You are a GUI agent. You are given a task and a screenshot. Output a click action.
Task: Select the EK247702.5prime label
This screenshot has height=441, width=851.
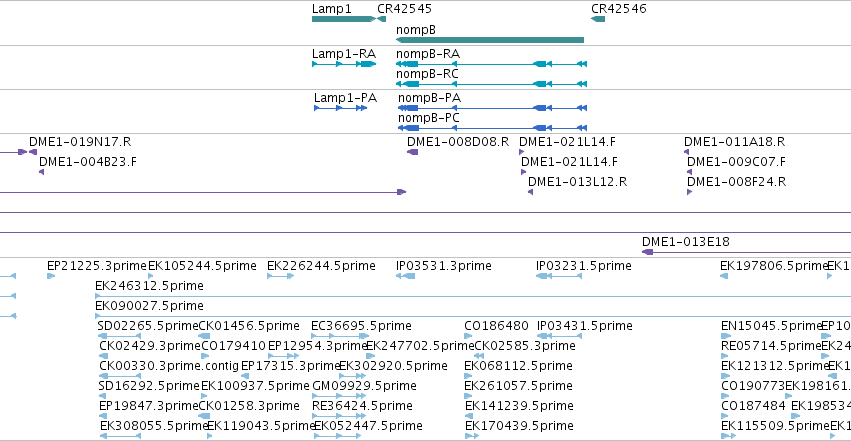click(421, 346)
